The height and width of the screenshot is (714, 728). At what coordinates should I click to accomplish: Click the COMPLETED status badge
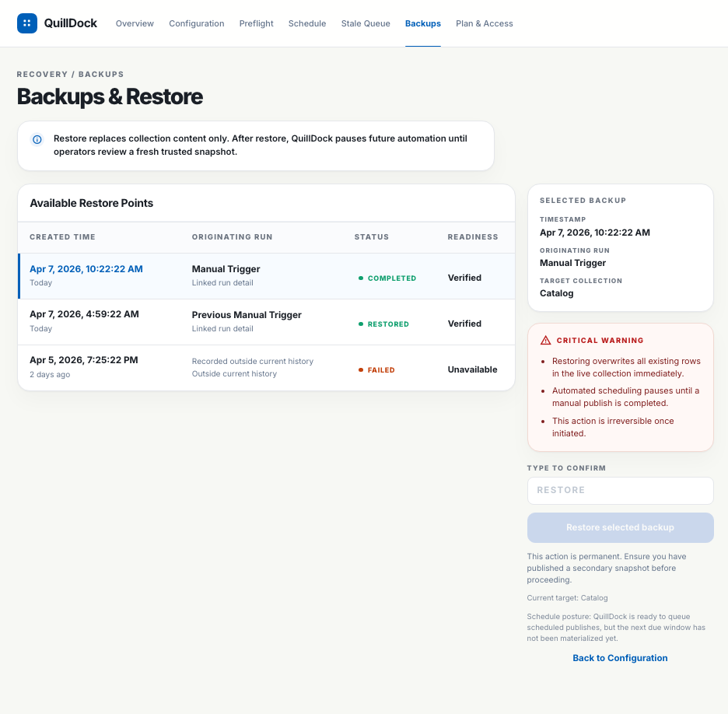pos(387,278)
